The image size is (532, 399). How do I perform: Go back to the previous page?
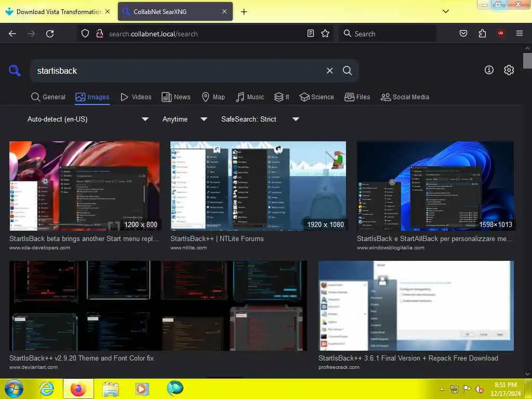tap(12, 34)
